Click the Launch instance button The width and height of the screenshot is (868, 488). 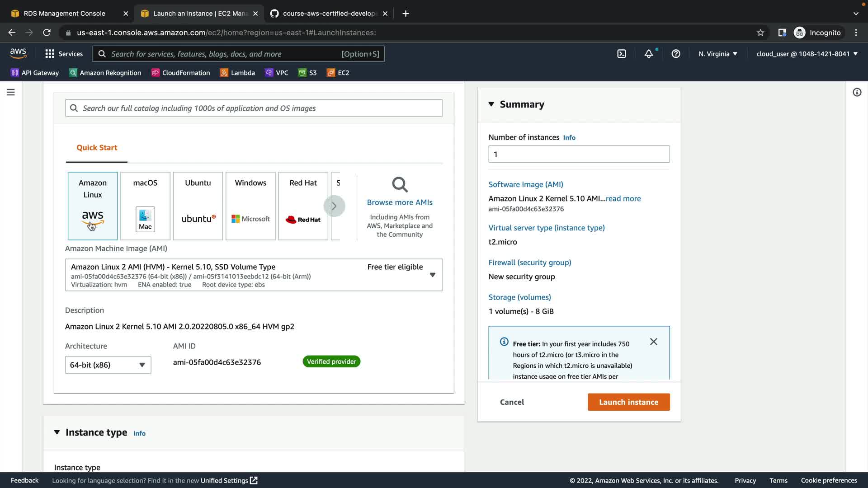click(x=628, y=402)
